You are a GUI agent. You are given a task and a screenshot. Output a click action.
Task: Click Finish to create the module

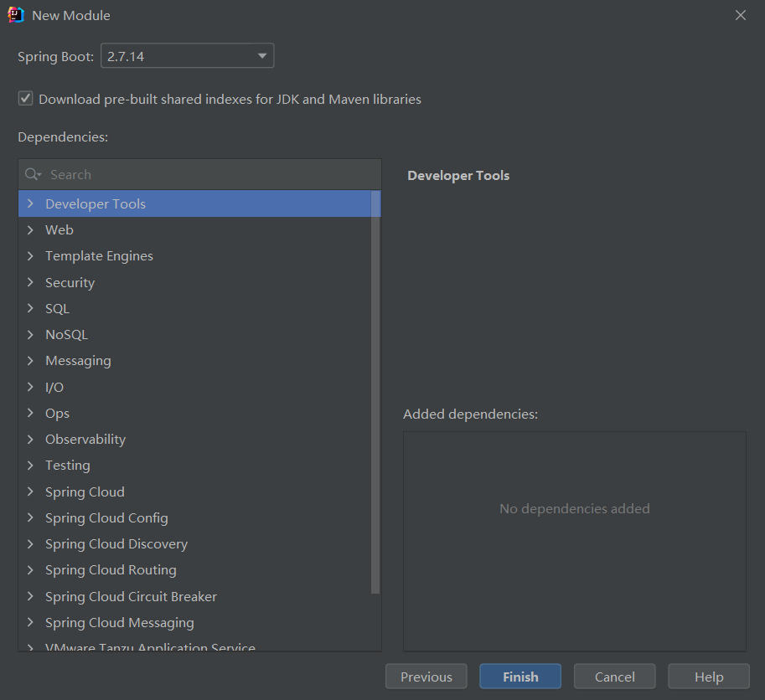tap(520, 677)
